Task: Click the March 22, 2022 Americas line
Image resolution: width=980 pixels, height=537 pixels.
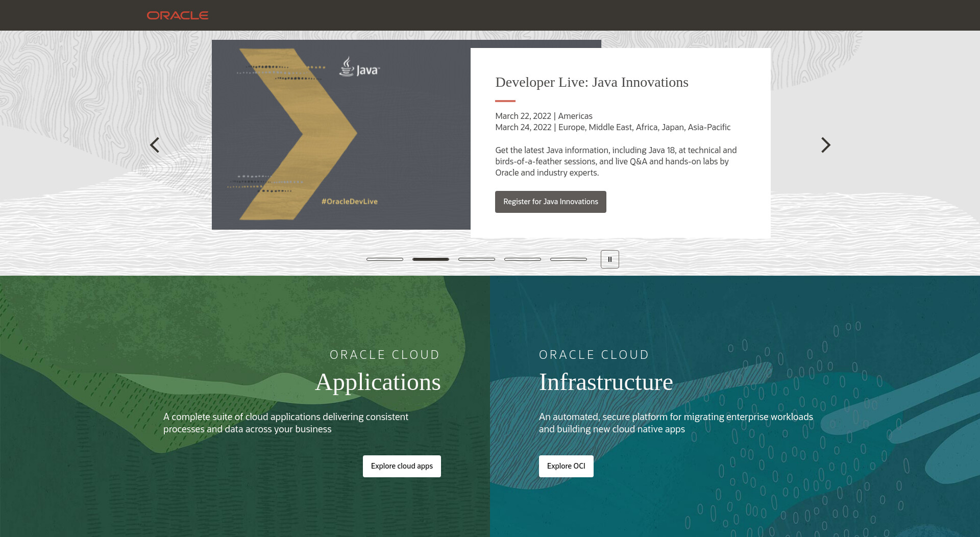Action: click(x=544, y=116)
